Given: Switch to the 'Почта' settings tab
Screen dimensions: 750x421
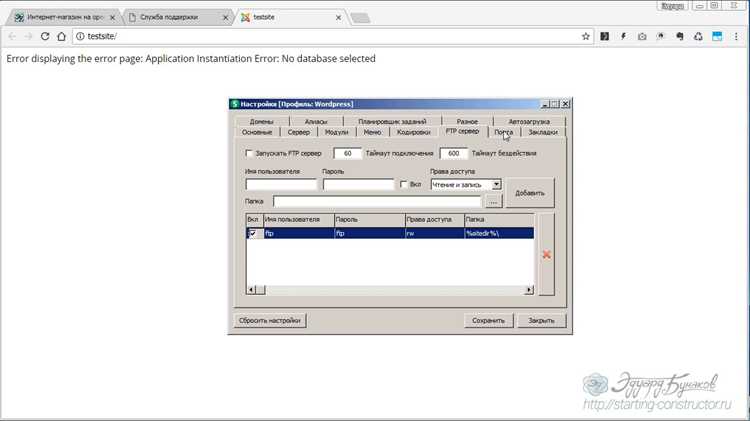Looking at the screenshot, I should pyautogui.click(x=504, y=132).
